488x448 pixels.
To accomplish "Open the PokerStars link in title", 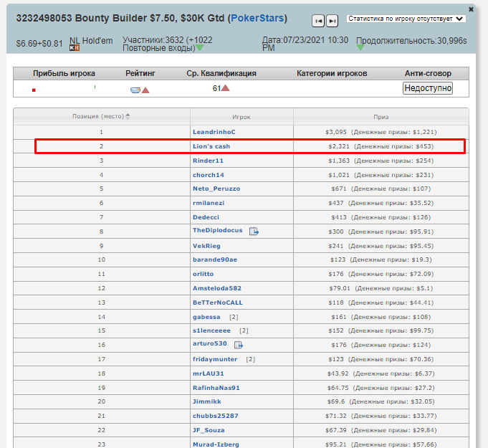I will [x=257, y=18].
